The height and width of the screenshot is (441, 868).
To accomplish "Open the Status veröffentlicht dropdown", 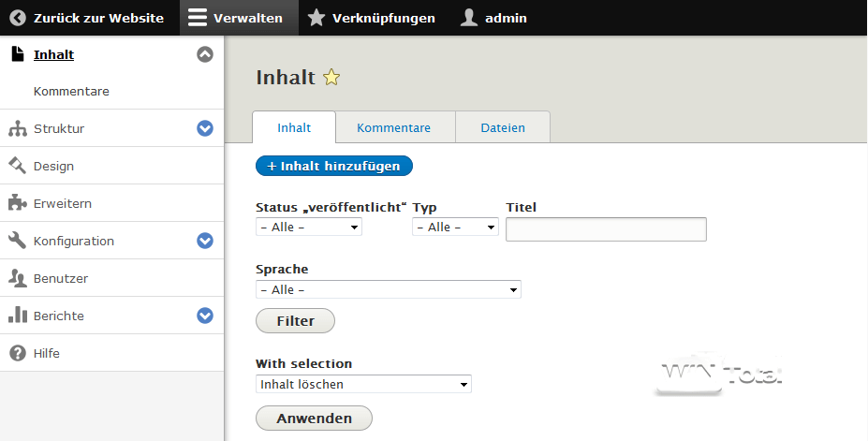I will click(x=308, y=227).
